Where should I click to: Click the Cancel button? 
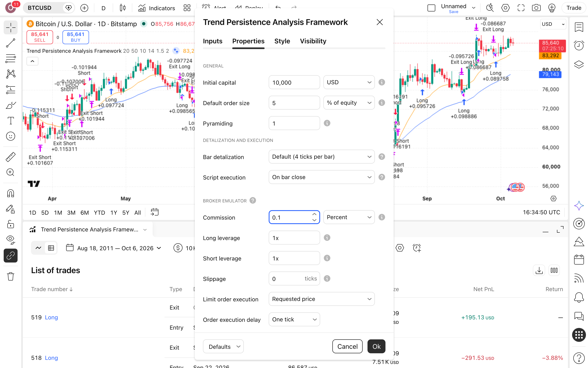pyautogui.click(x=347, y=346)
